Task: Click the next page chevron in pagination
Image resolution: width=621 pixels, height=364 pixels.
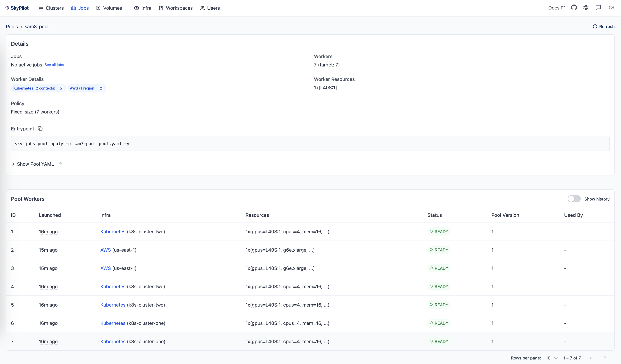Action: [605, 358]
